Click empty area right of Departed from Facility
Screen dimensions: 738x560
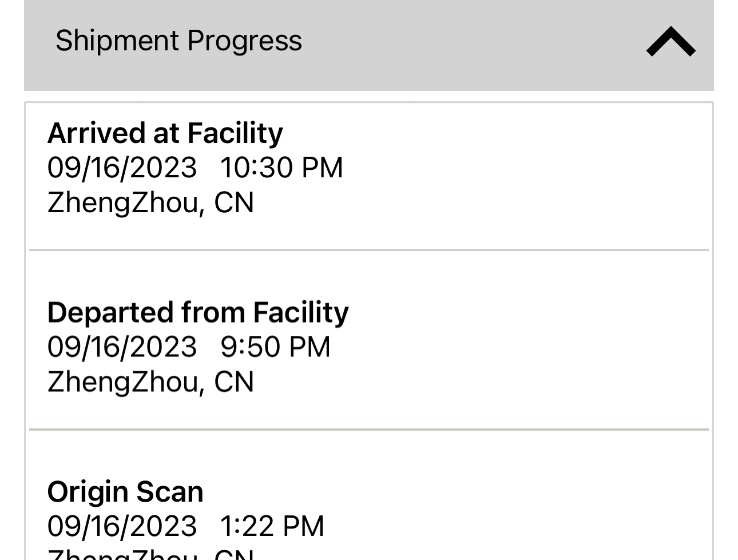515,347
